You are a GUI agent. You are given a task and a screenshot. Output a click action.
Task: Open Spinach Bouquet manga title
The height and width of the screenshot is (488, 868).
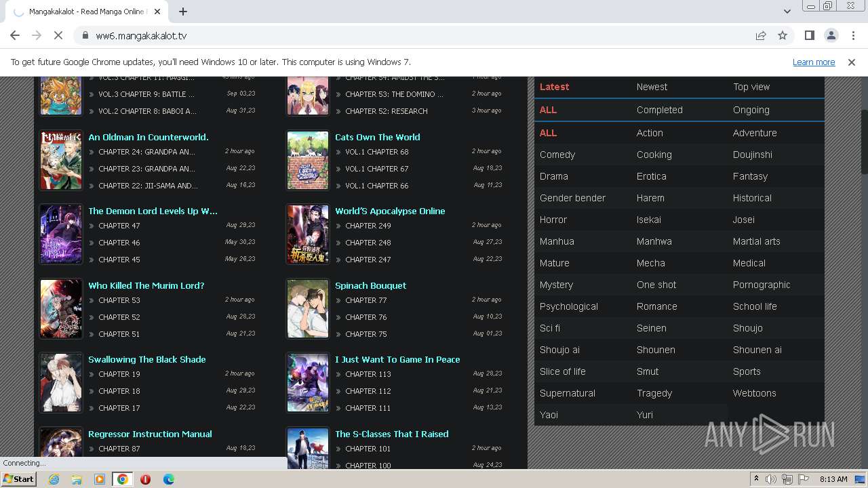(x=370, y=285)
